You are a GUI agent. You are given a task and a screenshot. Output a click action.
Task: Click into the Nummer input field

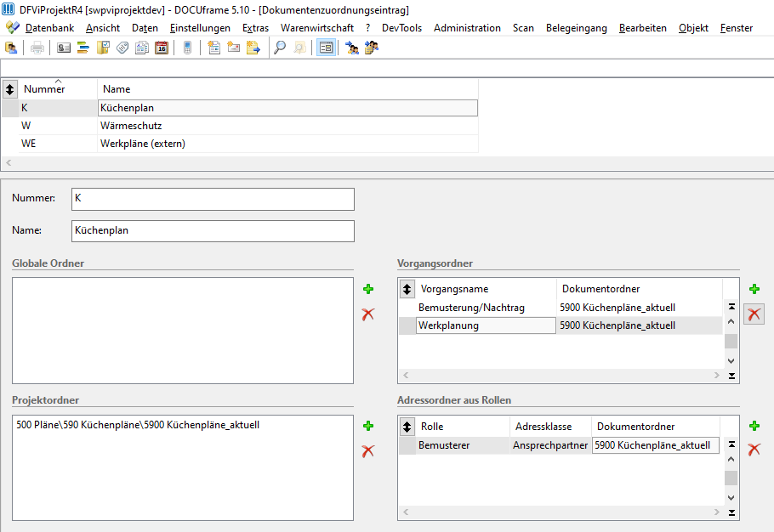[x=213, y=199]
